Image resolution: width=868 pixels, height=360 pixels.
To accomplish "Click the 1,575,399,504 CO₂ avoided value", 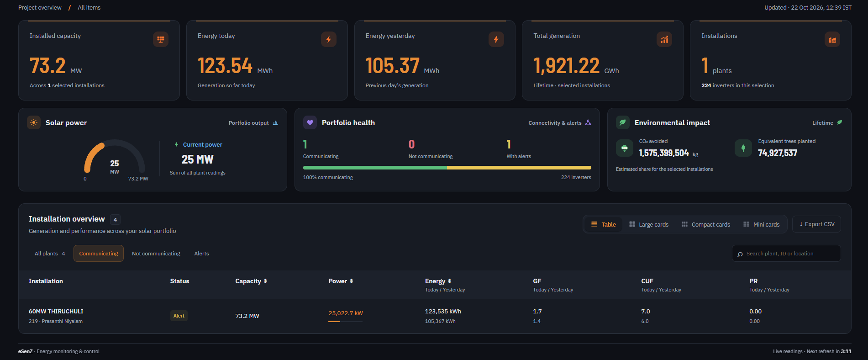I will (x=664, y=153).
